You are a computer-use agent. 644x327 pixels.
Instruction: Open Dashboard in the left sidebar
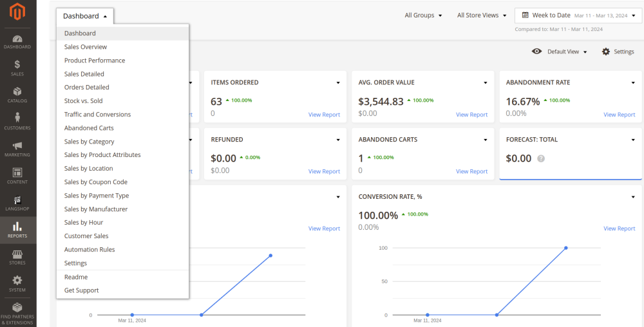(x=17, y=42)
